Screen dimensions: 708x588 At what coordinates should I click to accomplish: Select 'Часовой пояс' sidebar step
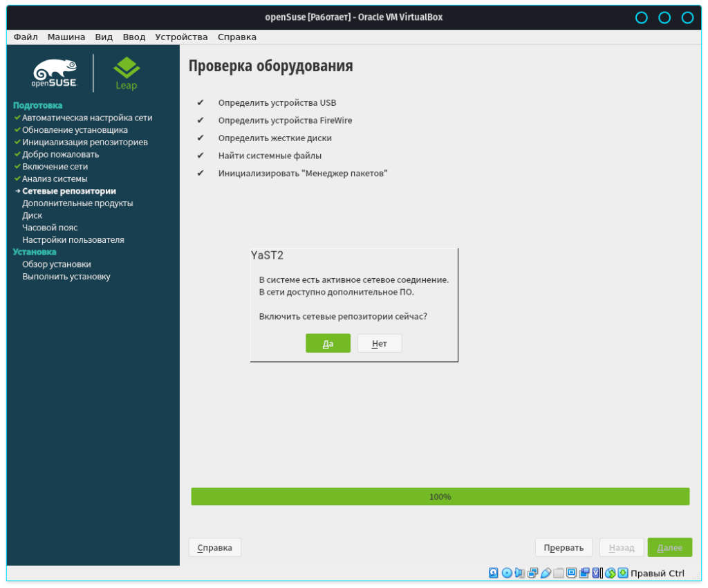(x=50, y=228)
